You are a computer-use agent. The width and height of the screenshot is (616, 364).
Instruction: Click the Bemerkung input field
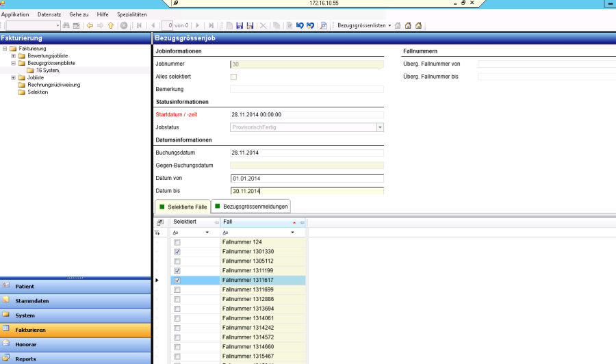[x=307, y=89]
